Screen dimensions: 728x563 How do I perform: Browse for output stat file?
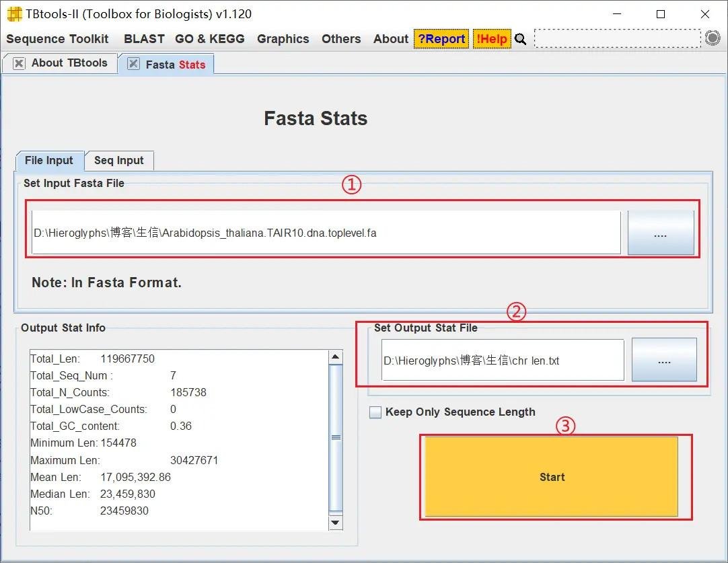pyautogui.click(x=664, y=360)
